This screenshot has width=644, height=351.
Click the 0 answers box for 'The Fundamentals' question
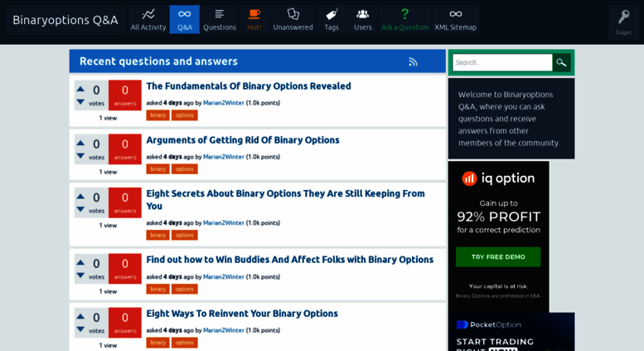pyautogui.click(x=125, y=95)
